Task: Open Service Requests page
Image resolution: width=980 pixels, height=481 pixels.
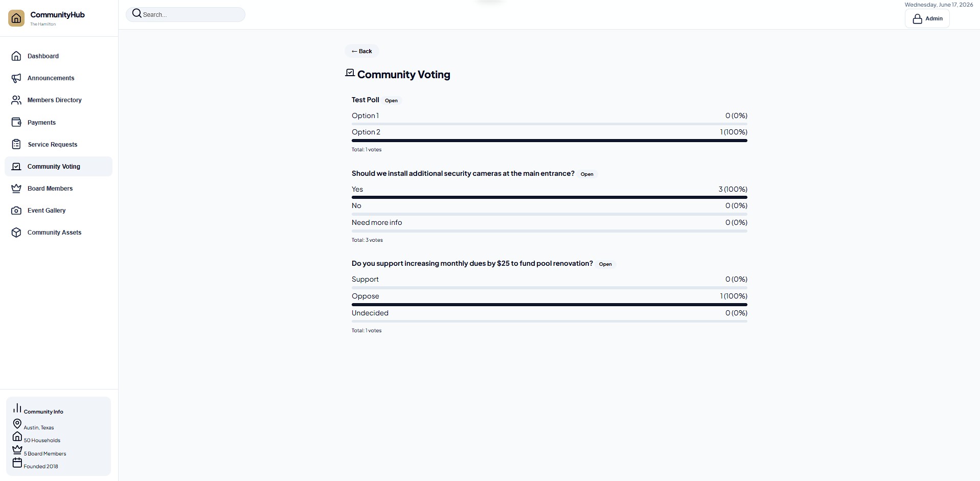Action: point(58,145)
